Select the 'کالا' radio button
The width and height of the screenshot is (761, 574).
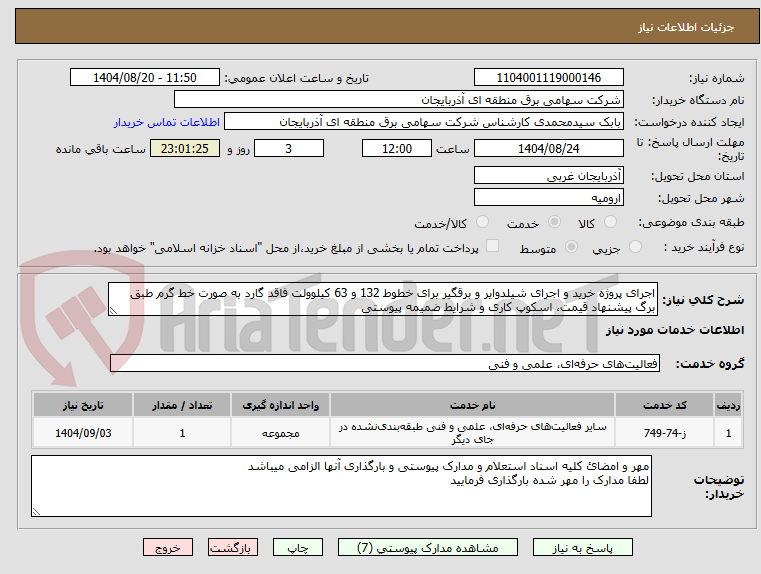(x=610, y=222)
